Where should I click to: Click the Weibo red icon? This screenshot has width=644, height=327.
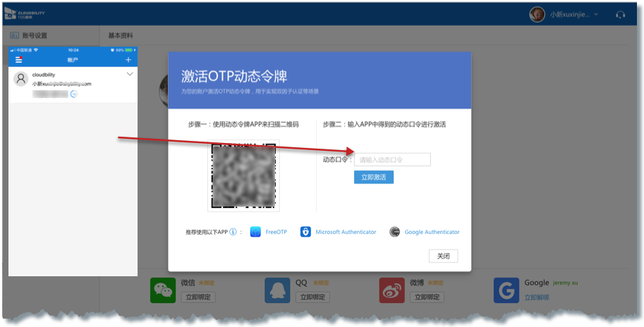392,290
